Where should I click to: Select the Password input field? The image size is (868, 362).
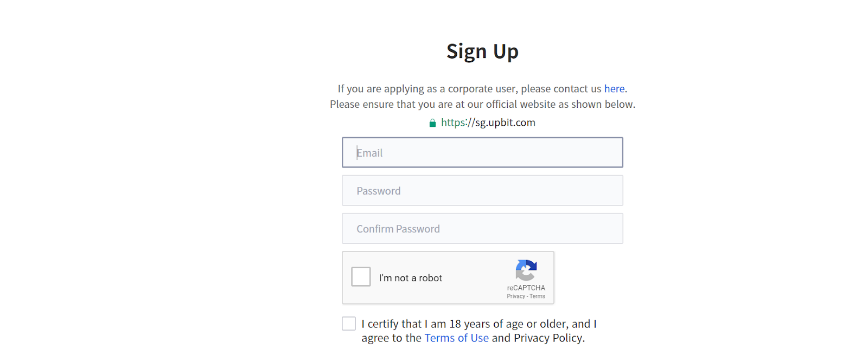(482, 190)
